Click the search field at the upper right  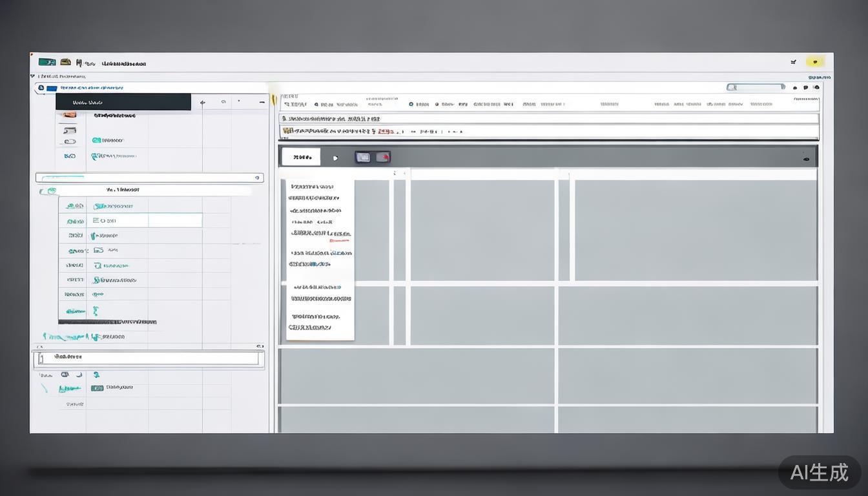pos(755,87)
